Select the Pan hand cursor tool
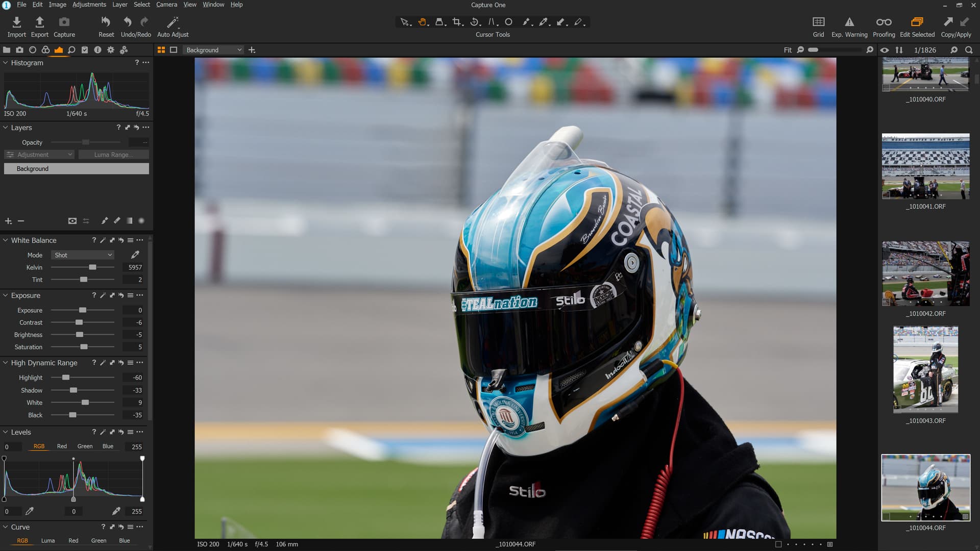Screen dimensions: 980x551 tap(422, 22)
